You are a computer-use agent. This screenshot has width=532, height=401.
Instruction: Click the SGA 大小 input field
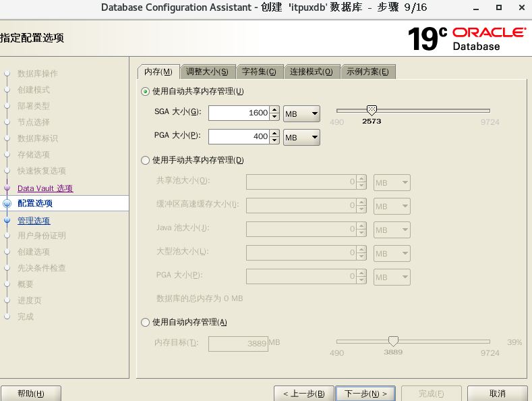click(239, 113)
